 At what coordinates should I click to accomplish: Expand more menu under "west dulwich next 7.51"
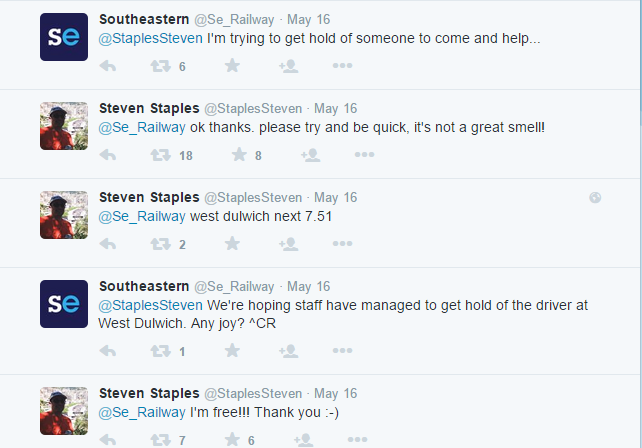click(x=342, y=244)
